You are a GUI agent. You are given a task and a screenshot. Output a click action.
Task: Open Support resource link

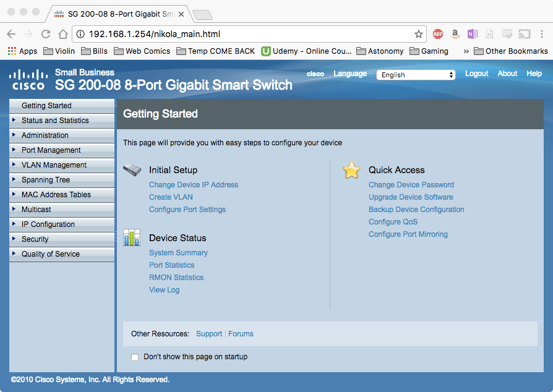(x=209, y=334)
